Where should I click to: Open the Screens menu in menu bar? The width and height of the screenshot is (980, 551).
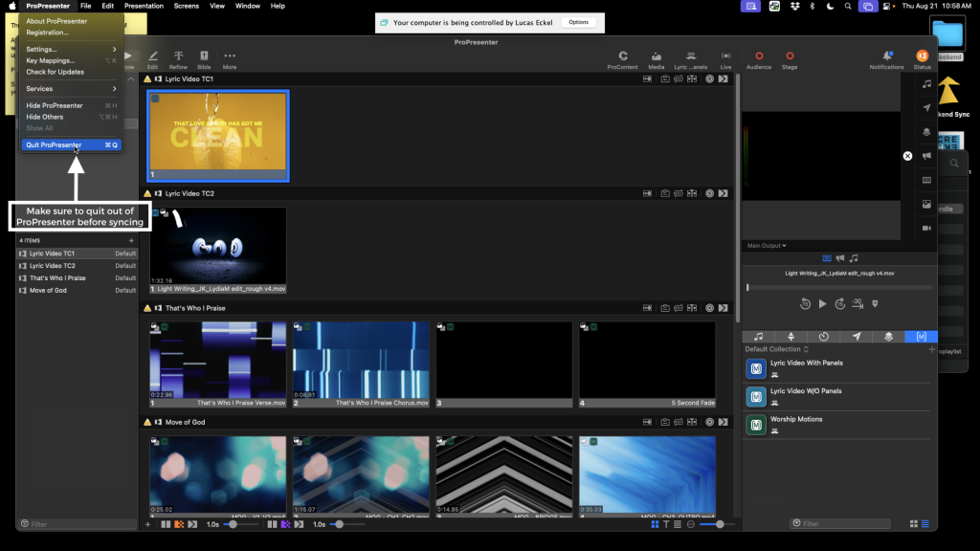click(x=187, y=6)
